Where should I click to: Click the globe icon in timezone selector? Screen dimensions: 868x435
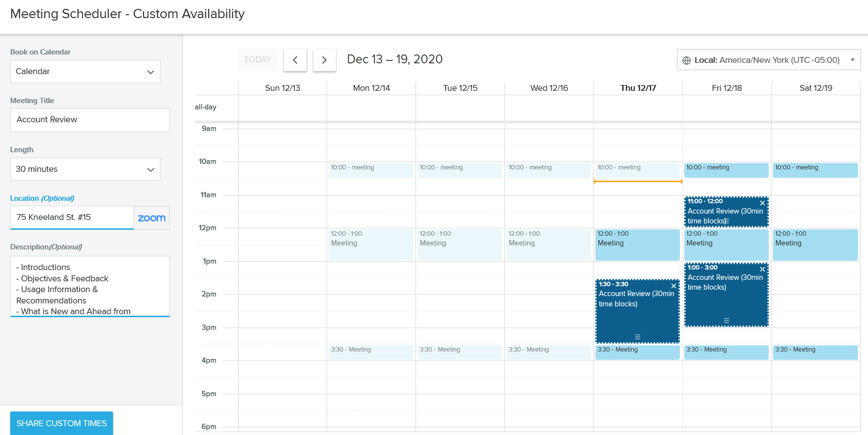coord(686,60)
